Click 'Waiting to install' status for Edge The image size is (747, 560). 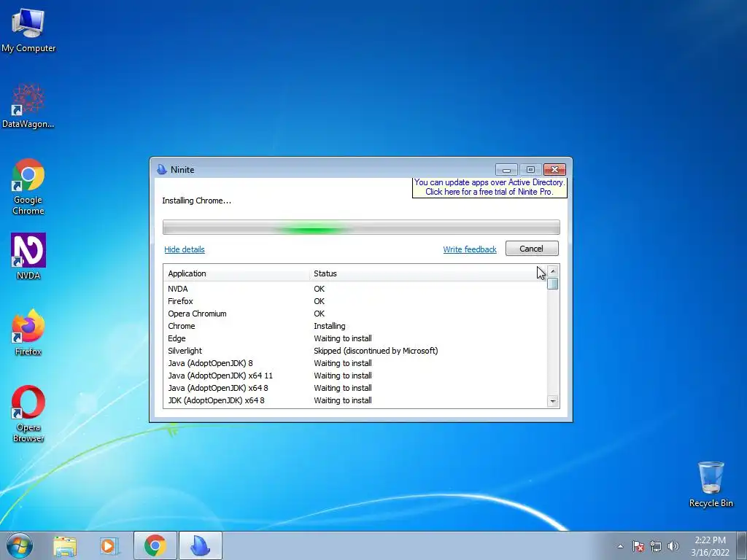(x=343, y=338)
